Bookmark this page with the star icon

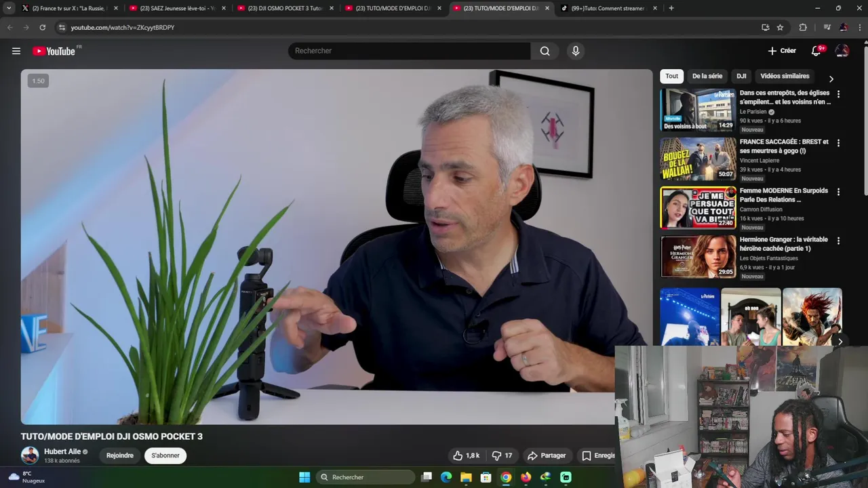780,27
